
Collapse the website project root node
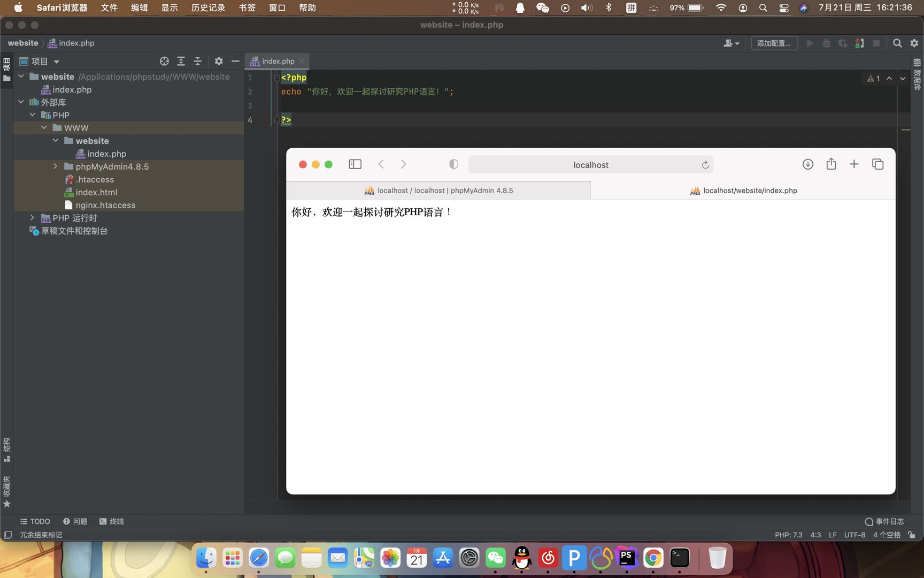(21, 77)
